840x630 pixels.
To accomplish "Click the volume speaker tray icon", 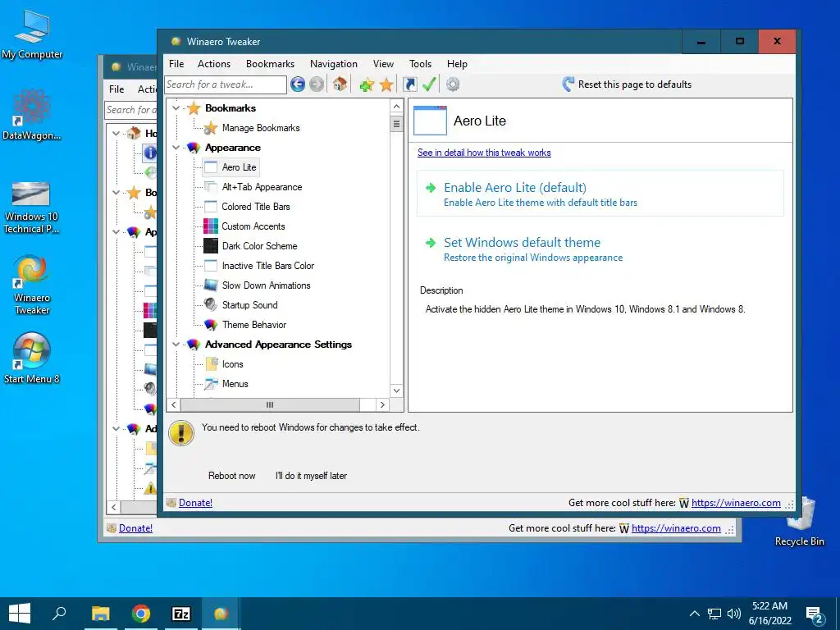I will (734, 614).
